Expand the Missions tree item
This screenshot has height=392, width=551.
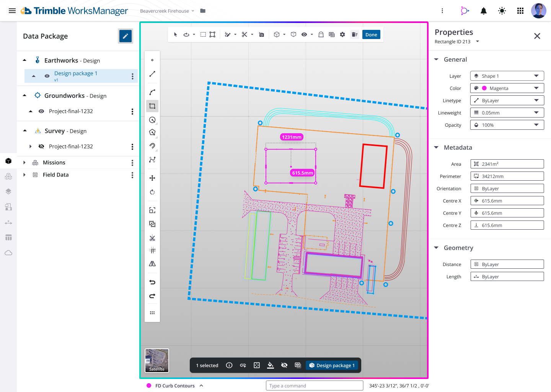[x=24, y=163]
